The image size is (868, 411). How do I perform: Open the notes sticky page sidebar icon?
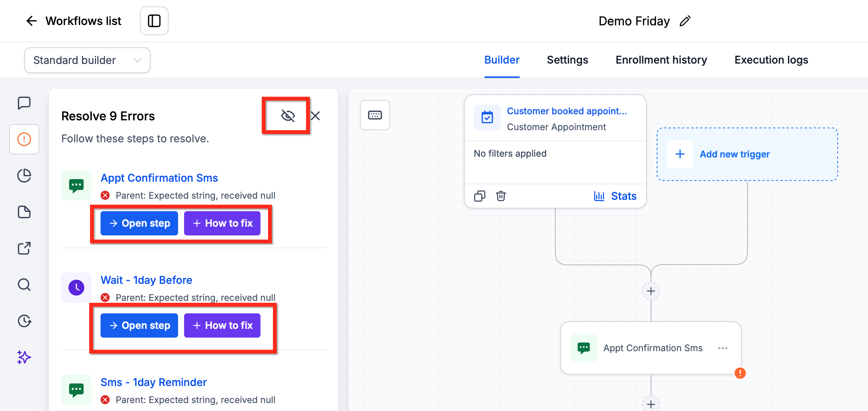tap(24, 212)
